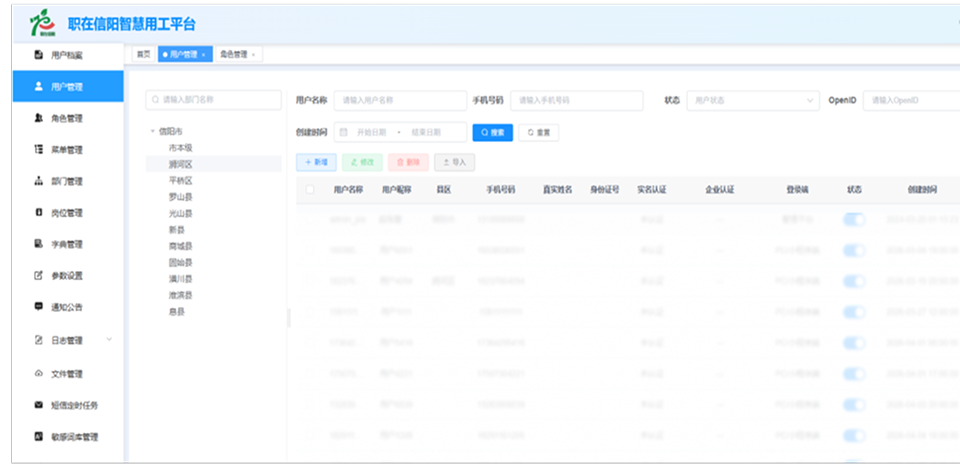Click the blue 搜索 button
Screen dimensions: 960x464
click(x=492, y=132)
